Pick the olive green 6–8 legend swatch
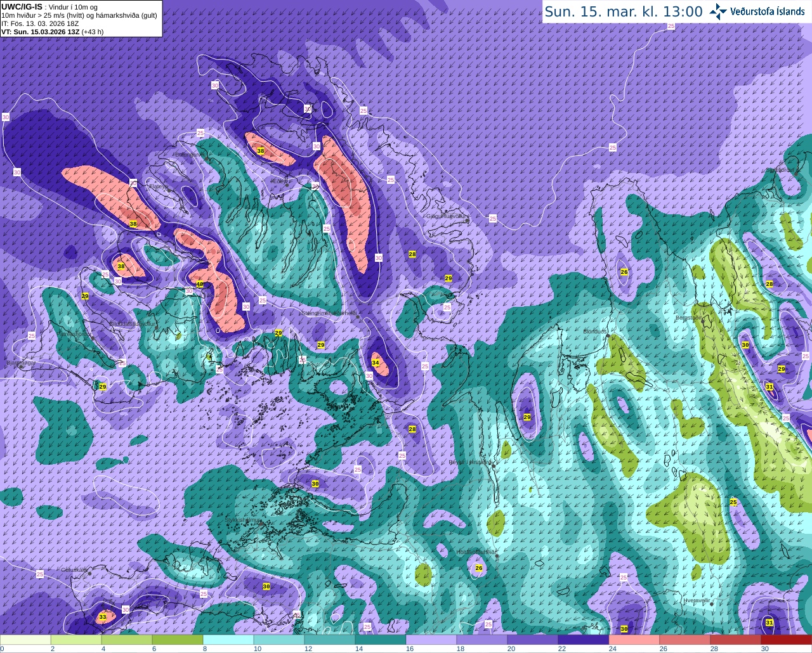 [x=178, y=640]
